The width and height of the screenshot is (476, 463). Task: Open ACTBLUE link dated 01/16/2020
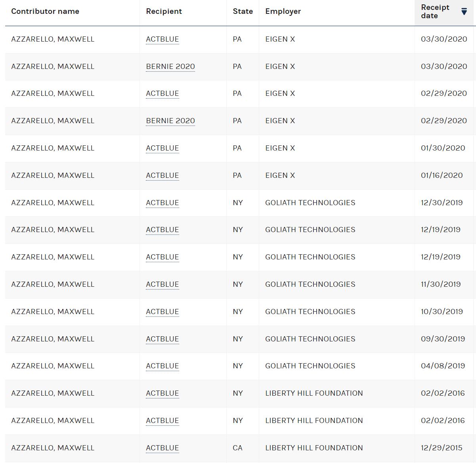[162, 175]
